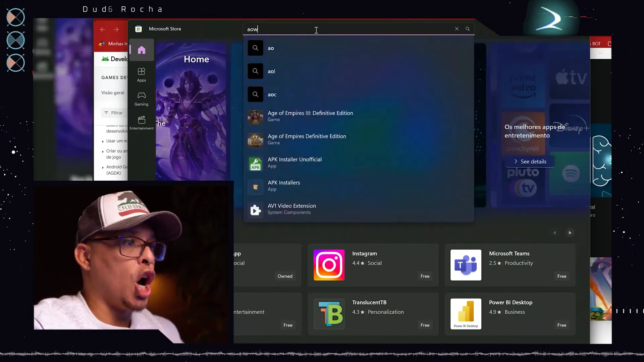644x362 pixels.
Task: Click the magnifier search button in search box
Action: click(x=468, y=29)
